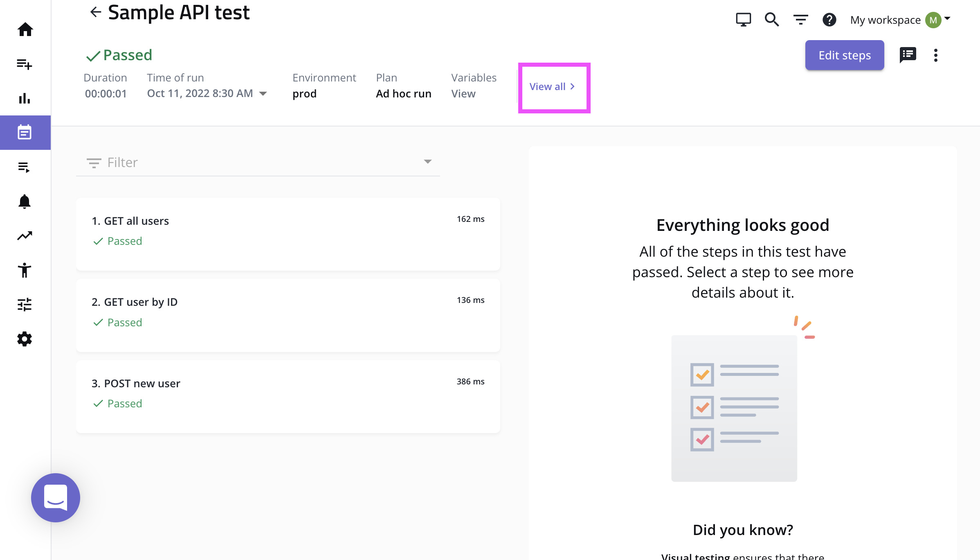Open search with the magnifier icon
The height and width of the screenshot is (560, 980).
772,20
